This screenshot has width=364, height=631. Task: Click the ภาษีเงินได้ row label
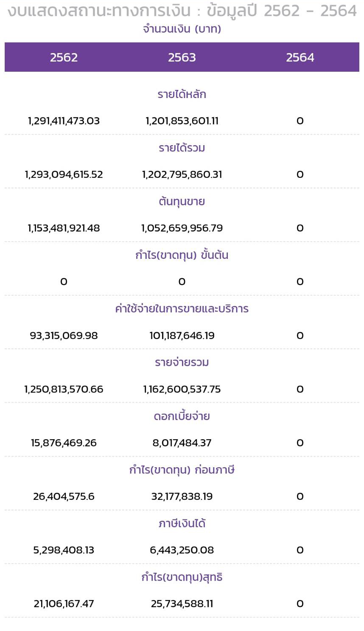tap(182, 523)
